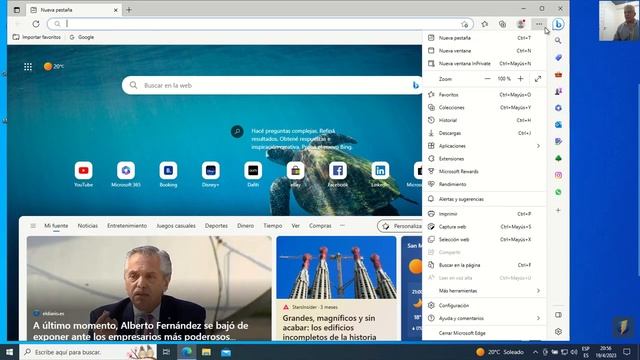Click the browser address bar

tap(261, 24)
